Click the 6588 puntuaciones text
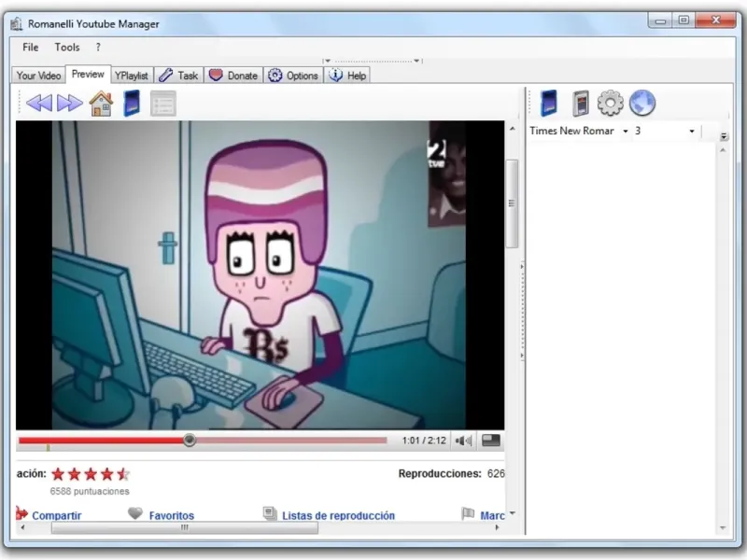Image resolution: width=747 pixels, height=560 pixels. [x=90, y=491]
